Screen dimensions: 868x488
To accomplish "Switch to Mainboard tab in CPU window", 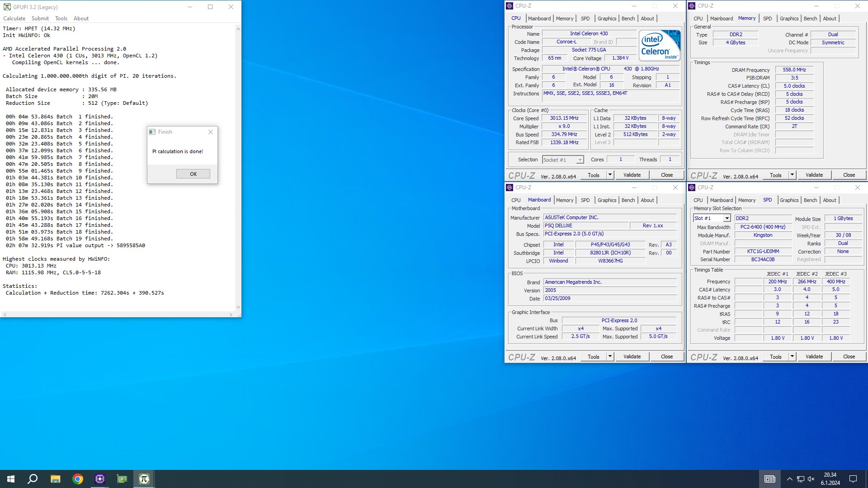I will 539,19.
